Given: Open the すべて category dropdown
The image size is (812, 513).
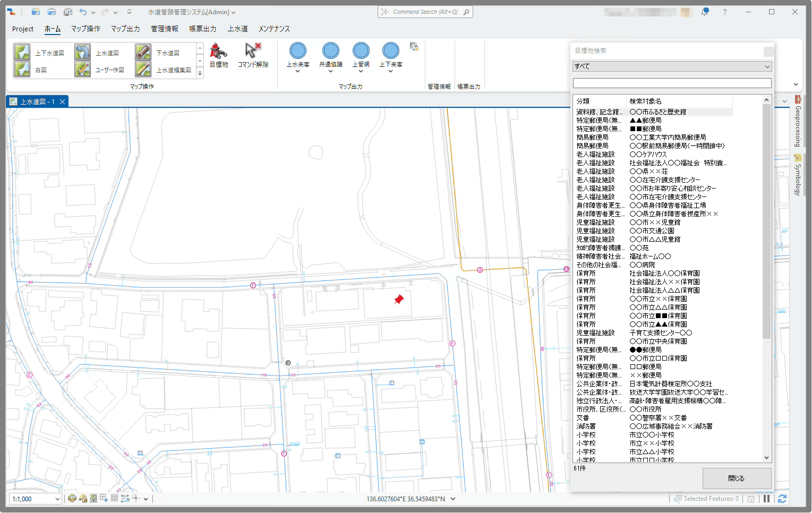Looking at the screenshot, I should pos(672,66).
